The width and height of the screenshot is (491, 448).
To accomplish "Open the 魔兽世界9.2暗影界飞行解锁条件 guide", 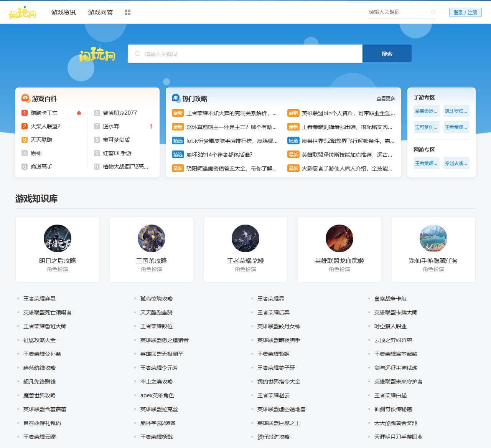I will (x=348, y=141).
